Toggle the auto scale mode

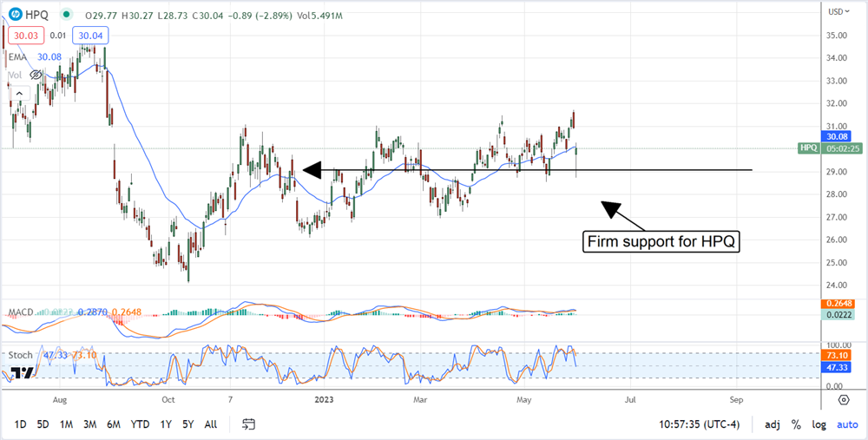click(847, 425)
